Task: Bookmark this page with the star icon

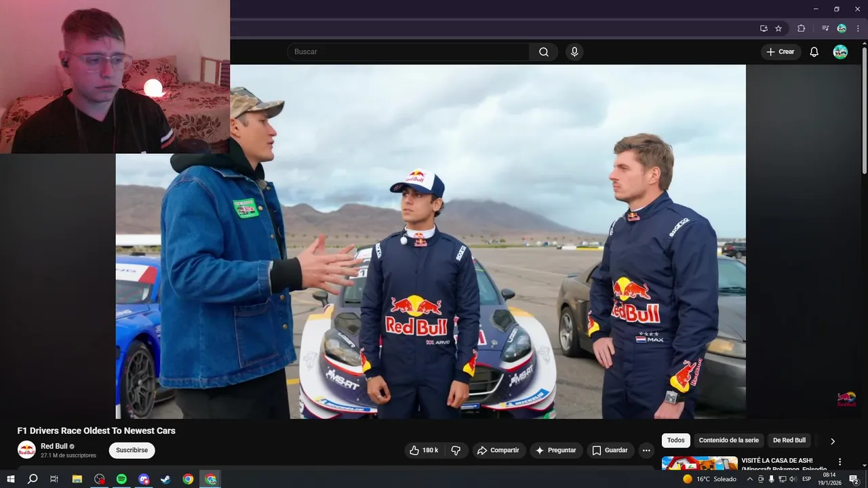Action: pyautogui.click(x=778, y=28)
